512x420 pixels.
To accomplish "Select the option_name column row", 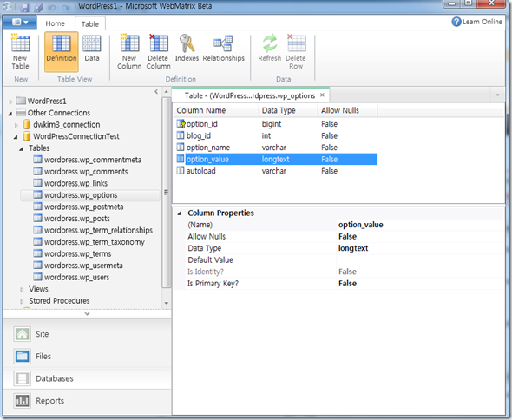I will tap(276, 148).
